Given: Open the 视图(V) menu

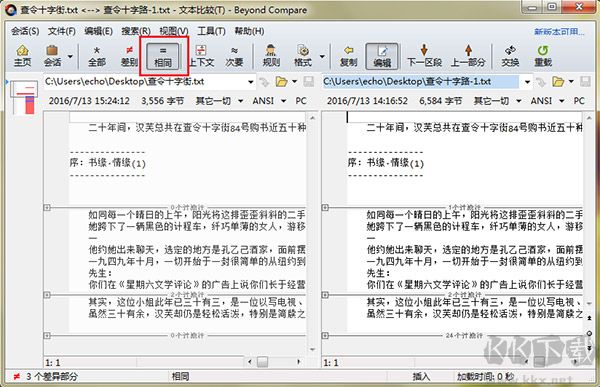Looking at the screenshot, I should 174,31.
